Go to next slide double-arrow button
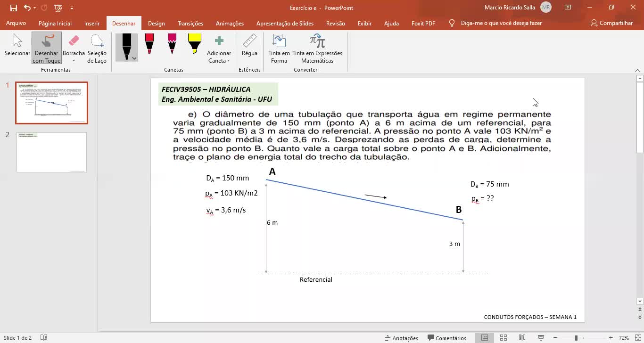The image size is (644, 343). click(x=640, y=318)
